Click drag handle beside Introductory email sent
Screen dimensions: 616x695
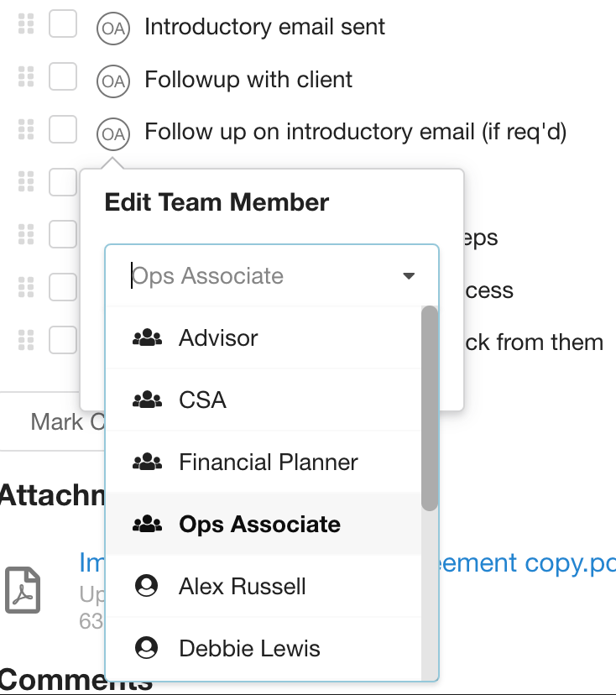(26, 25)
